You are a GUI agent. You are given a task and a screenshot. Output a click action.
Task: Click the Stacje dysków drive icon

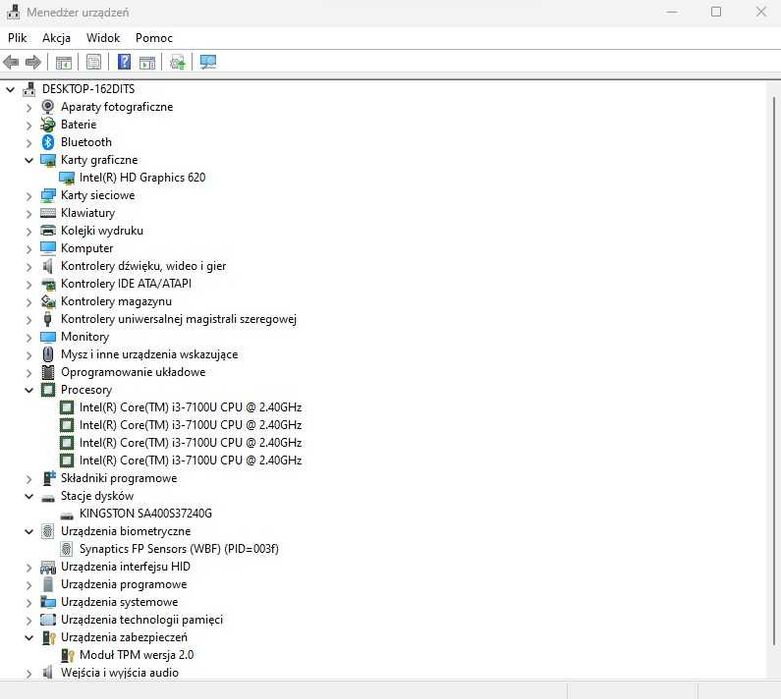pos(48,497)
